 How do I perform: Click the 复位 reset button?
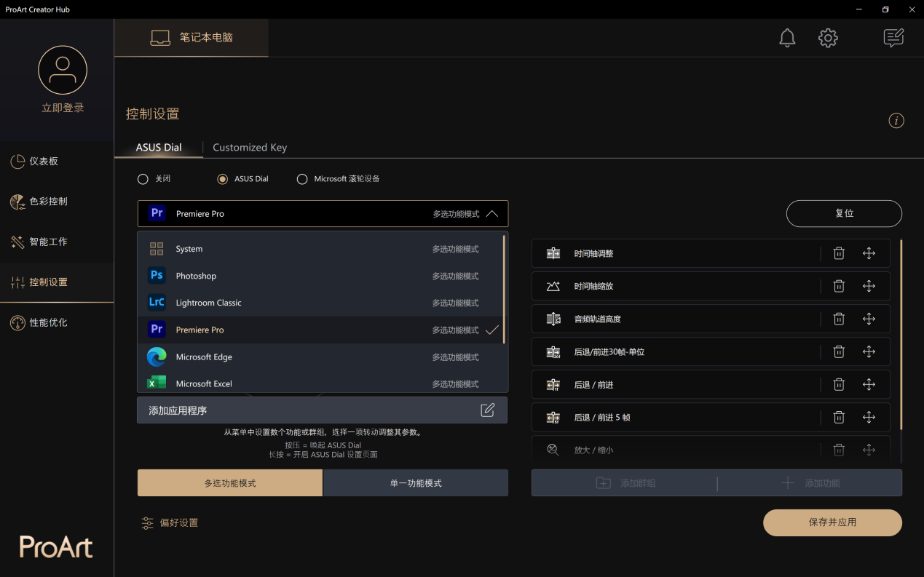[844, 214]
